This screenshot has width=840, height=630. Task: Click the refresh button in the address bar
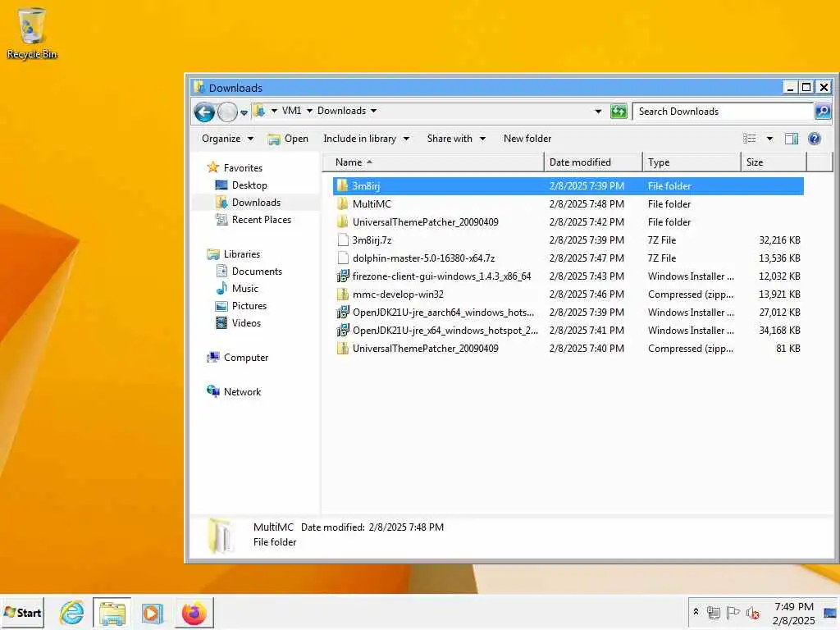[x=619, y=112]
